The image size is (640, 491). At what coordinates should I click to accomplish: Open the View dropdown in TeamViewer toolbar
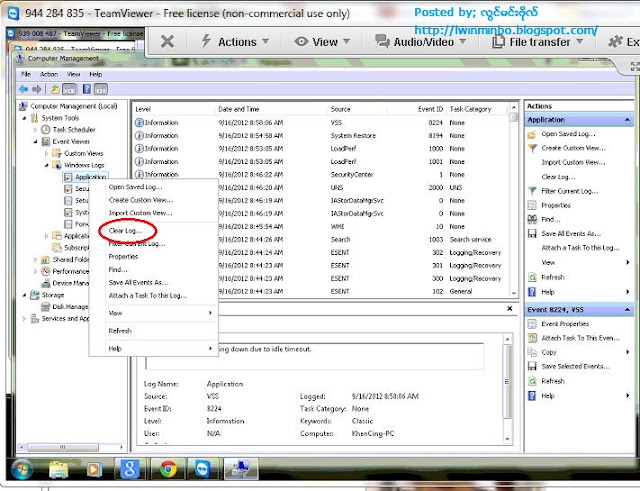pos(322,42)
